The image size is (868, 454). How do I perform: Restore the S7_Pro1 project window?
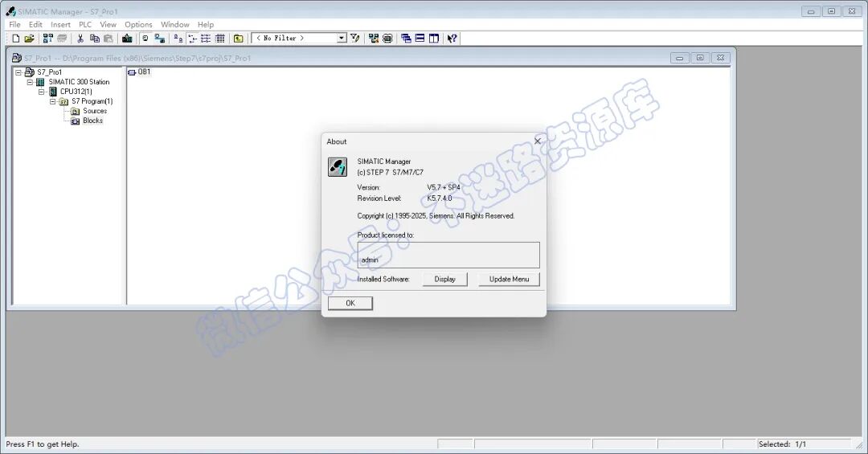coord(700,58)
